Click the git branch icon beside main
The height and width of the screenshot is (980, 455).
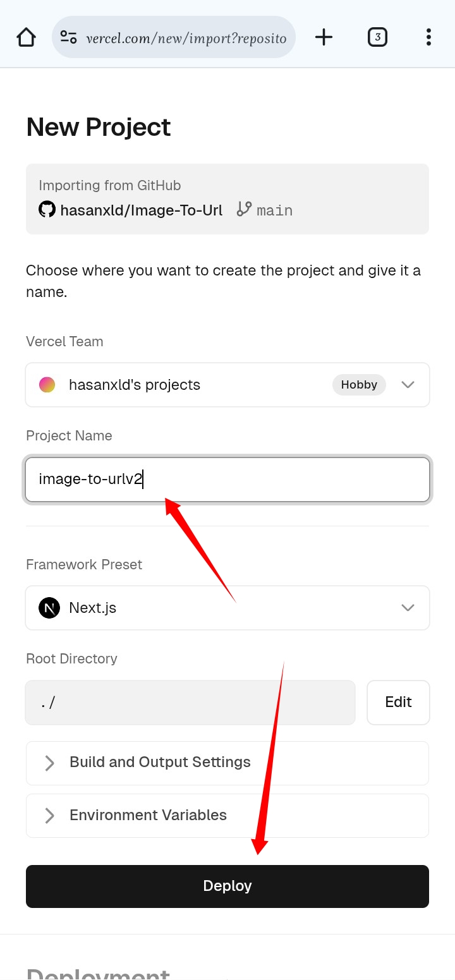(244, 209)
